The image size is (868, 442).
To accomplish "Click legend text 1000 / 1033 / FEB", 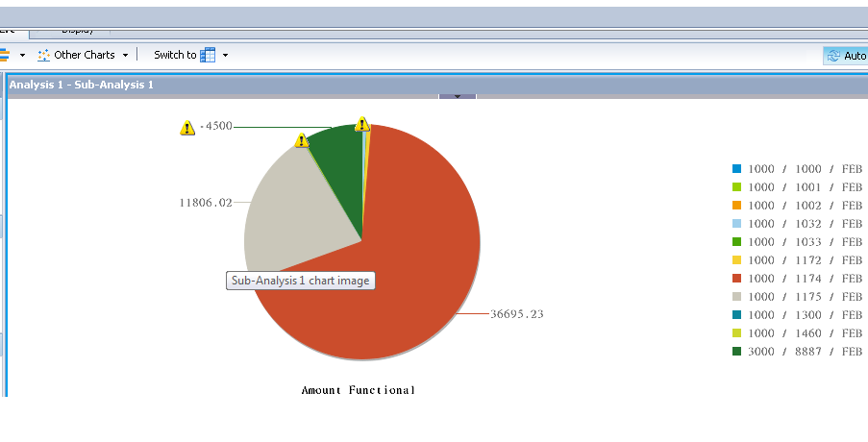I will pos(806,242).
